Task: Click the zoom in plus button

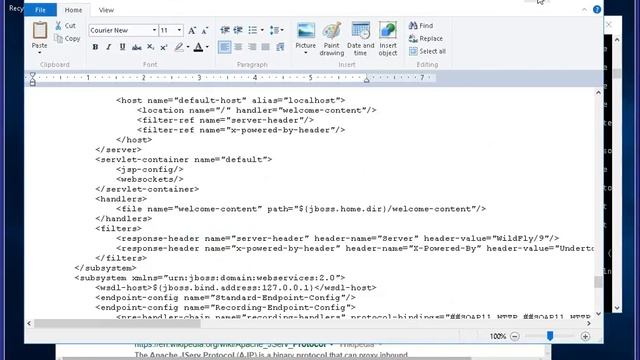Action: tap(585, 336)
